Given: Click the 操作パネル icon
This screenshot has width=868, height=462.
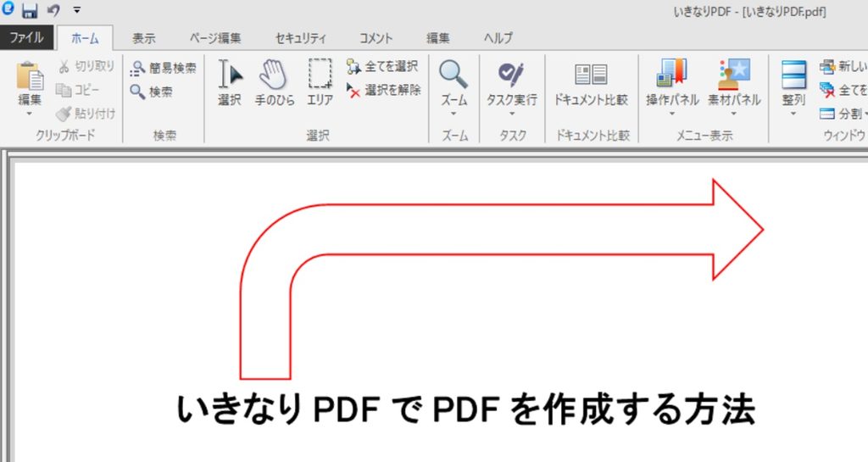Looking at the screenshot, I should [x=671, y=73].
